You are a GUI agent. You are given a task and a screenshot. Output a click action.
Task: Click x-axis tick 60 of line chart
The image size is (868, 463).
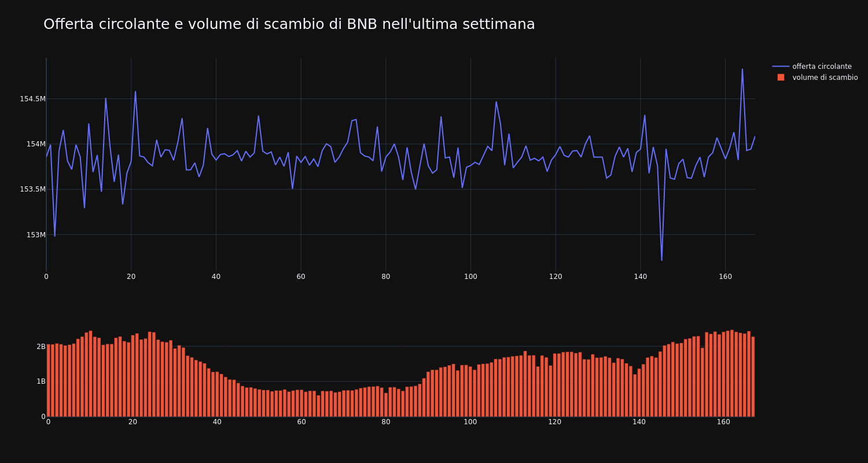click(x=301, y=277)
